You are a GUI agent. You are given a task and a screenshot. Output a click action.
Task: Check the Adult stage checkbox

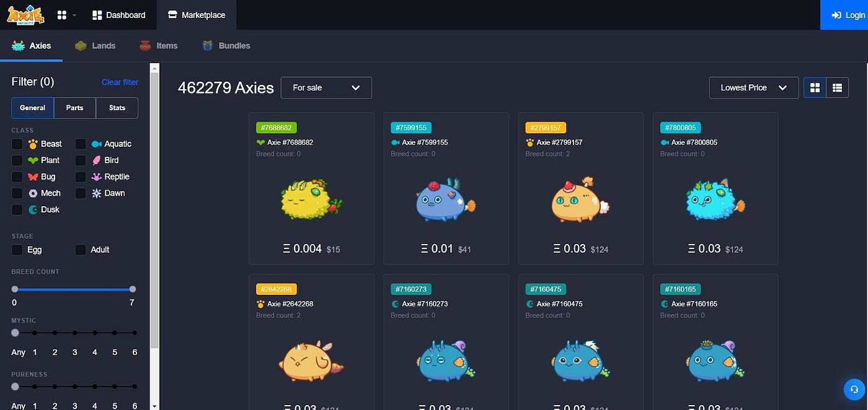coord(81,250)
